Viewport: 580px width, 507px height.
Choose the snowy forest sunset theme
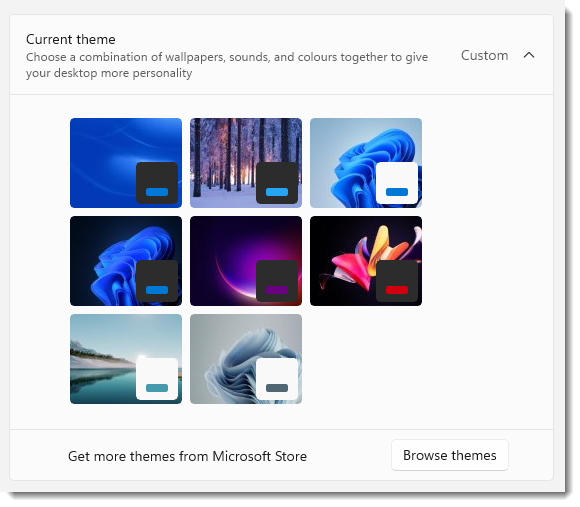coord(246,163)
